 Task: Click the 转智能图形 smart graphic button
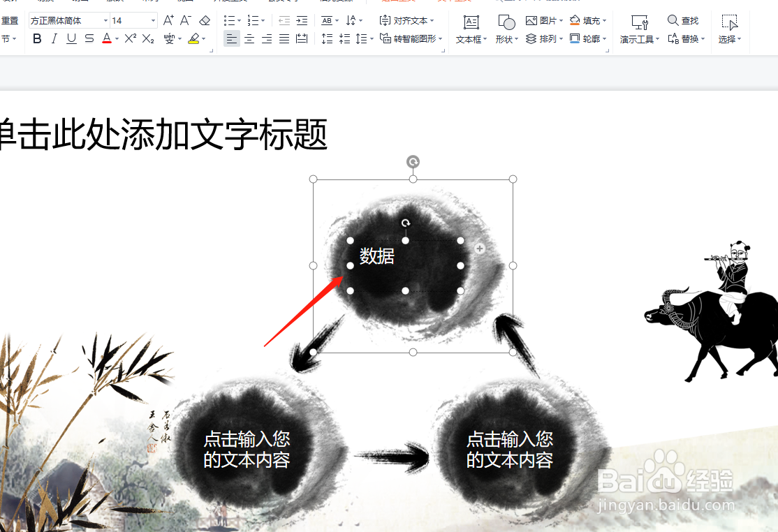411,40
